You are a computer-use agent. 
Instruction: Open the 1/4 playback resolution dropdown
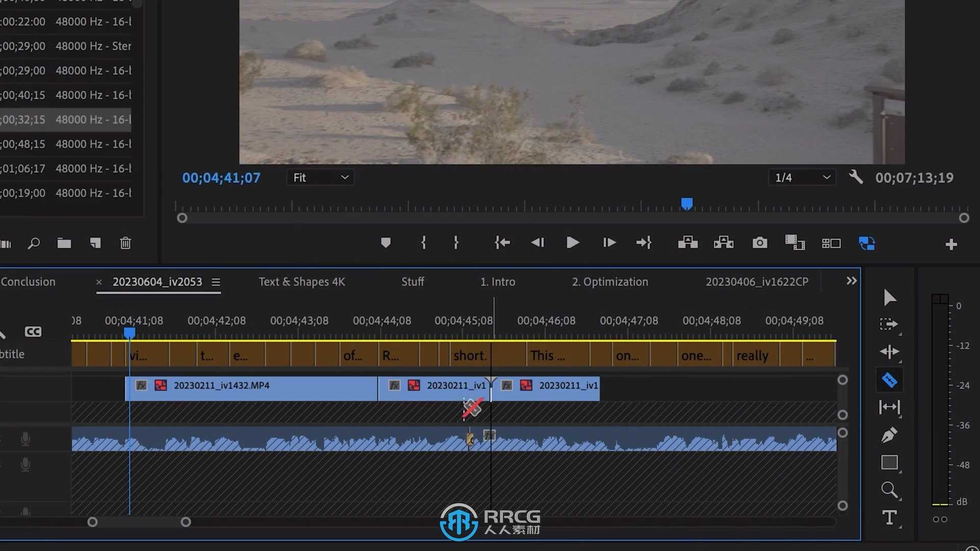tap(802, 178)
